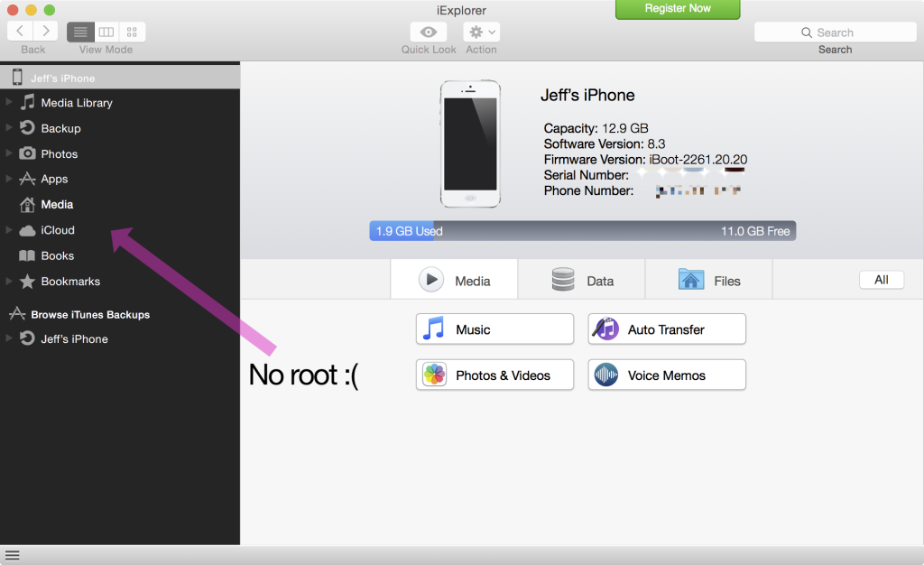Click the Bookmarks star icon

click(x=27, y=281)
